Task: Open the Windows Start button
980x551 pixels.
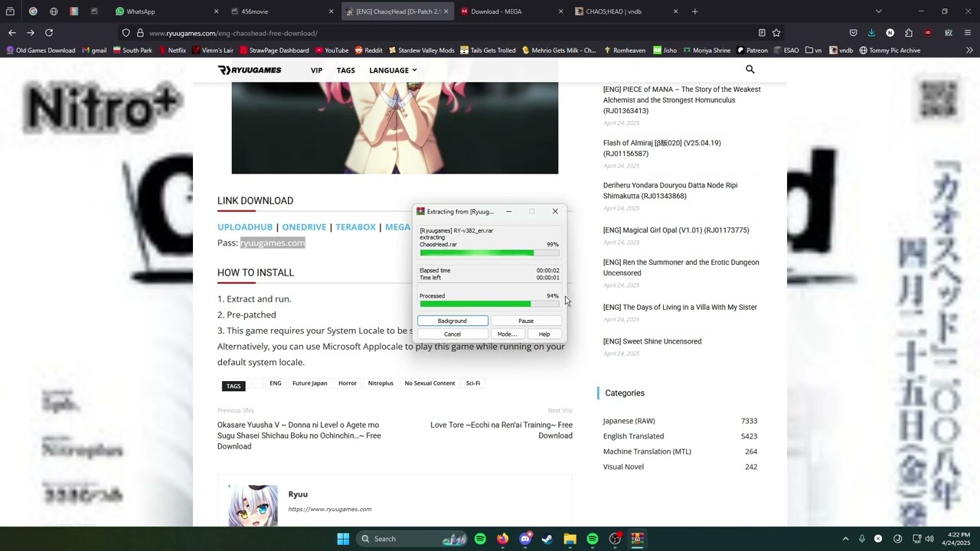Action: pos(343,539)
